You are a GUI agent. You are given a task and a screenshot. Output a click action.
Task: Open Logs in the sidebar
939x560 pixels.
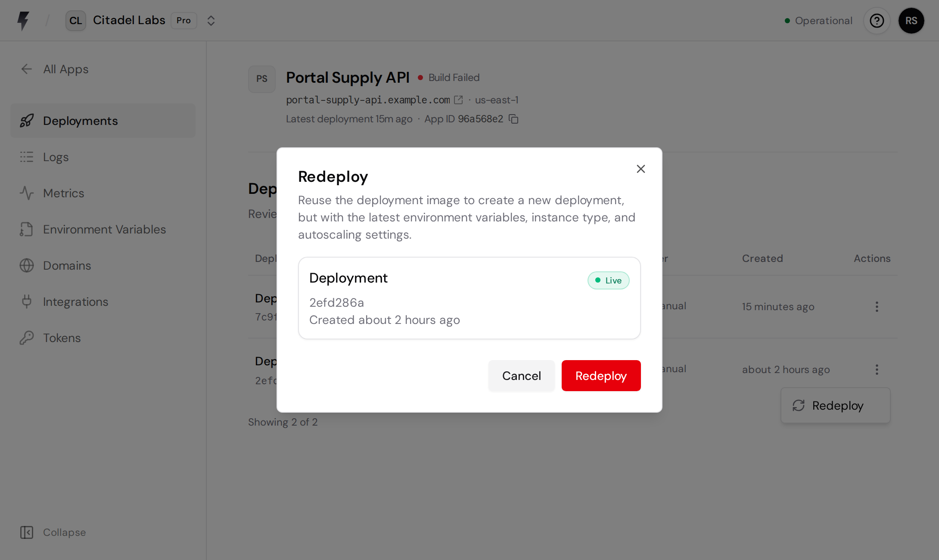pyautogui.click(x=103, y=157)
